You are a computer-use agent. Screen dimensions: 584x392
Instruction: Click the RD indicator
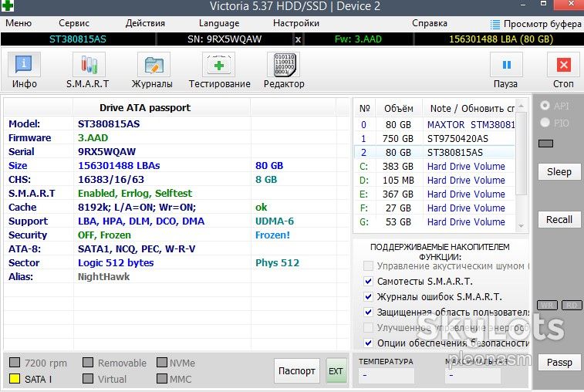[572, 305]
